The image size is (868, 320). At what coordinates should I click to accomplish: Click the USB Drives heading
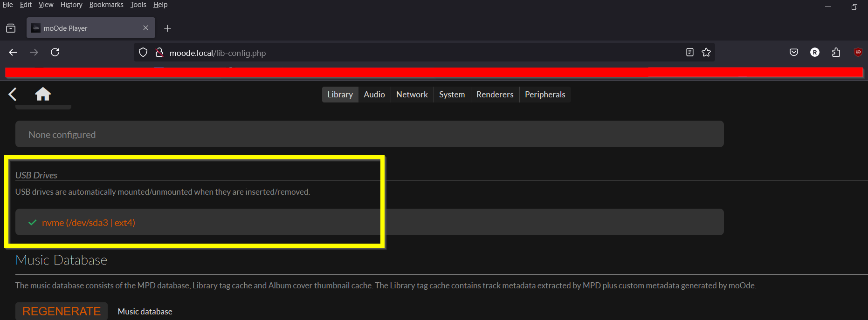tap(36, 175)
